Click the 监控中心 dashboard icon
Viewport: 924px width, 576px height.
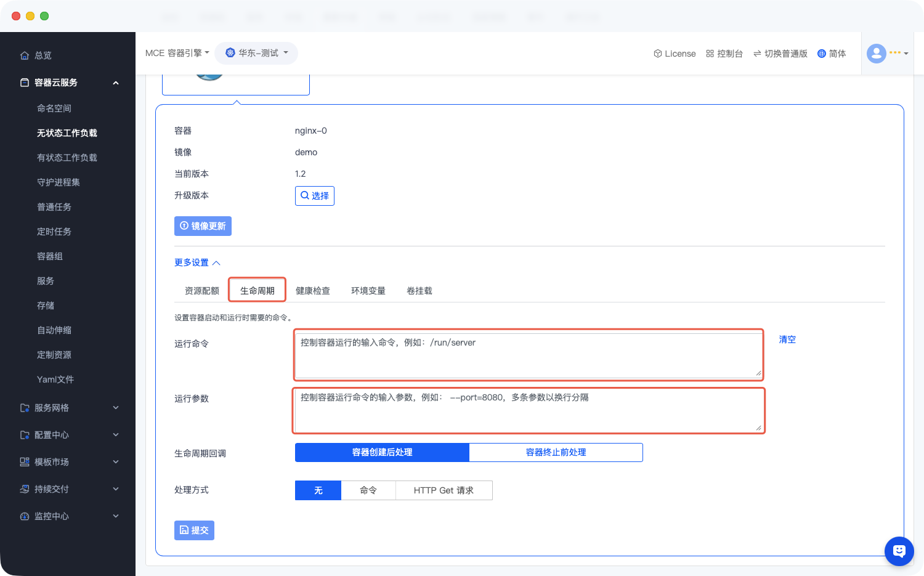[25, 516]
